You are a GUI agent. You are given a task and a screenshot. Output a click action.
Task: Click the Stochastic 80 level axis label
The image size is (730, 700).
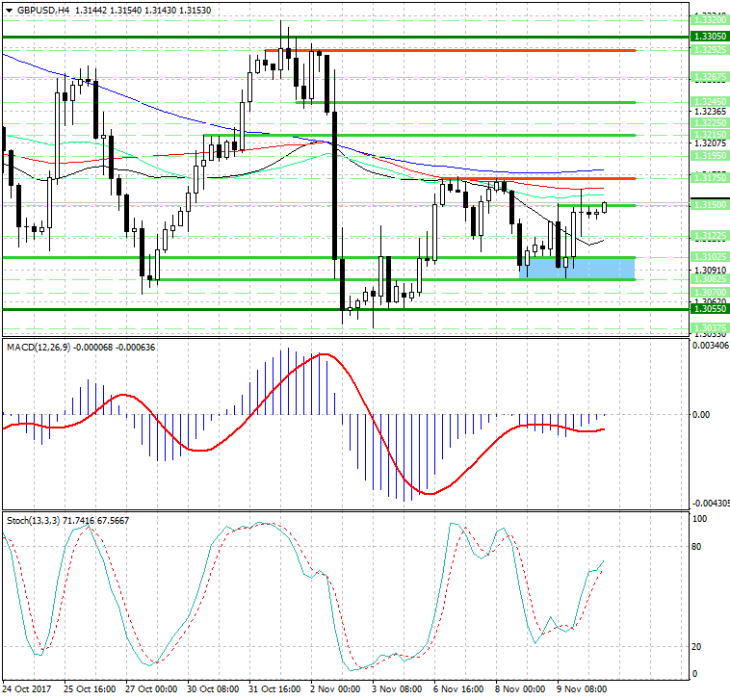click(x=698, y=547)
